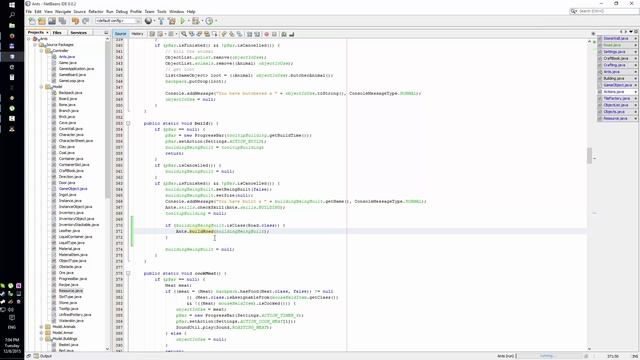Collapse the Controller package node
640x360 pixels.
pyautogui.click(x=41, y=51)
